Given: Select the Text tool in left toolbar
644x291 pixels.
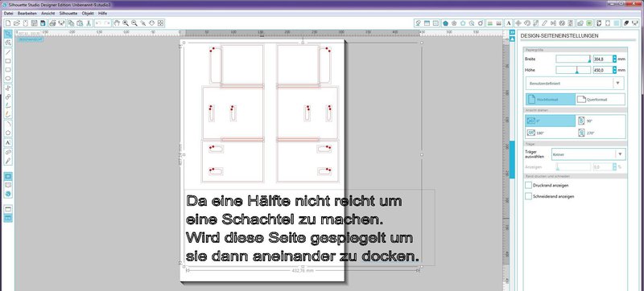Looking at the screenshot, I should pos(8,142).
